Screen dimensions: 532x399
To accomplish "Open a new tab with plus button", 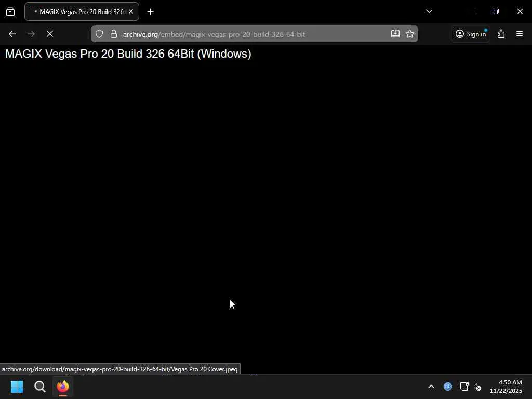I will point(150,12).
